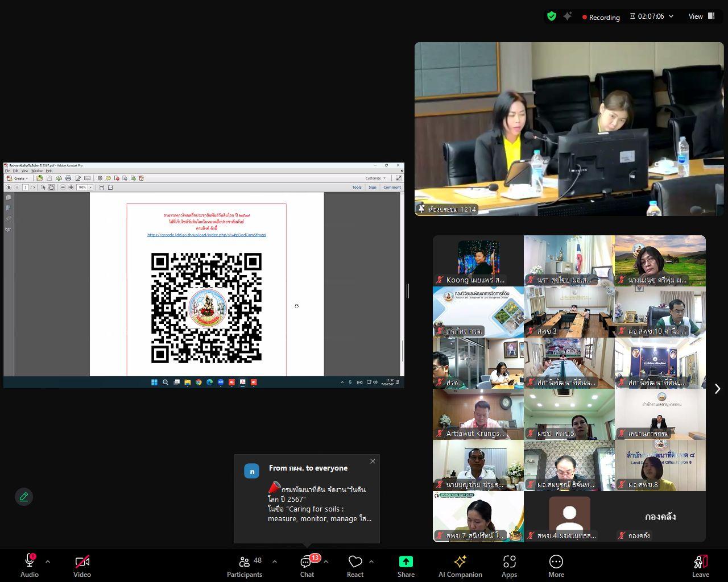
Task: Unmute the Audio microphone
Action: click(30, 566)
